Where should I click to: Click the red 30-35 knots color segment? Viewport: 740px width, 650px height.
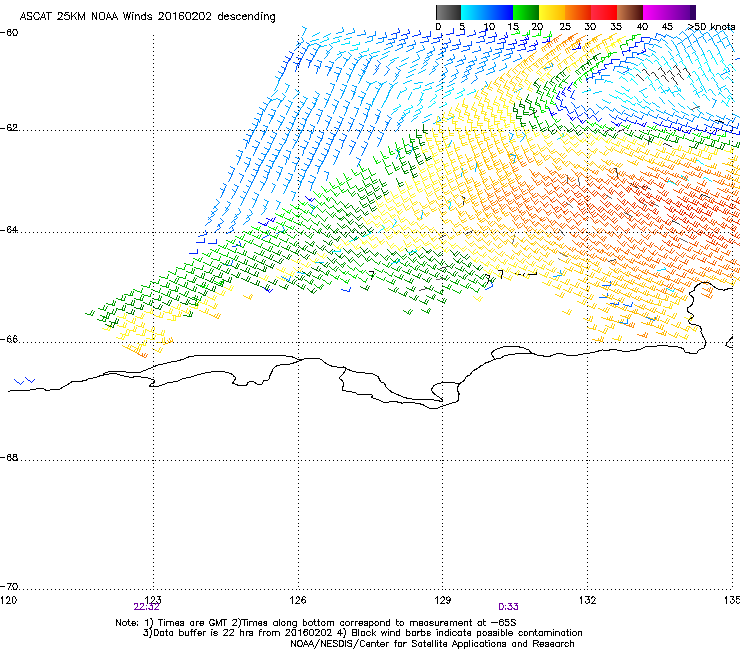point(604,12)
